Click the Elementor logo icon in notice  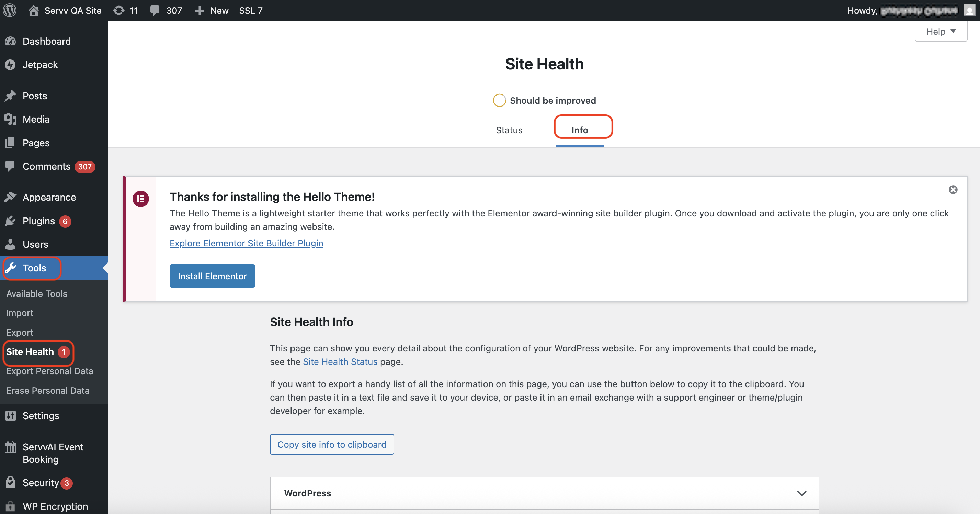click(x=141, y=199)
